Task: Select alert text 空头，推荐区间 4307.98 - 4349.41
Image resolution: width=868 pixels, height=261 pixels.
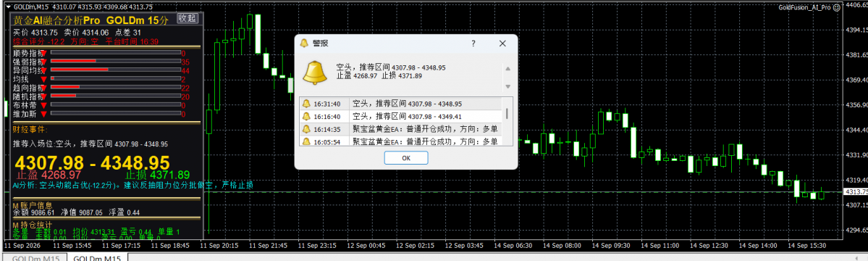Action: [x=407, y=117]
